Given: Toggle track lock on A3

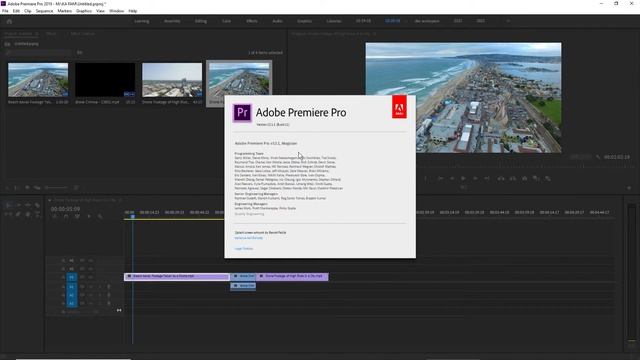Looking at the screenshot, I should pyautogui.click(x=63, y=303).
